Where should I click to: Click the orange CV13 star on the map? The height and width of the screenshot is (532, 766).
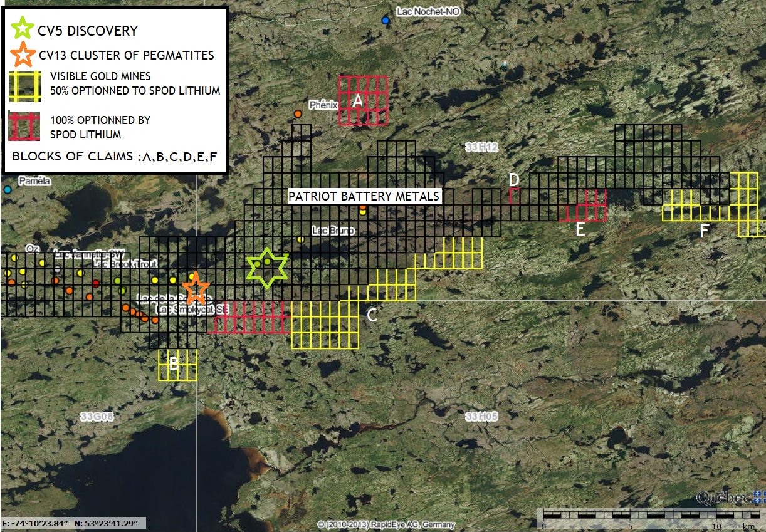196,288
